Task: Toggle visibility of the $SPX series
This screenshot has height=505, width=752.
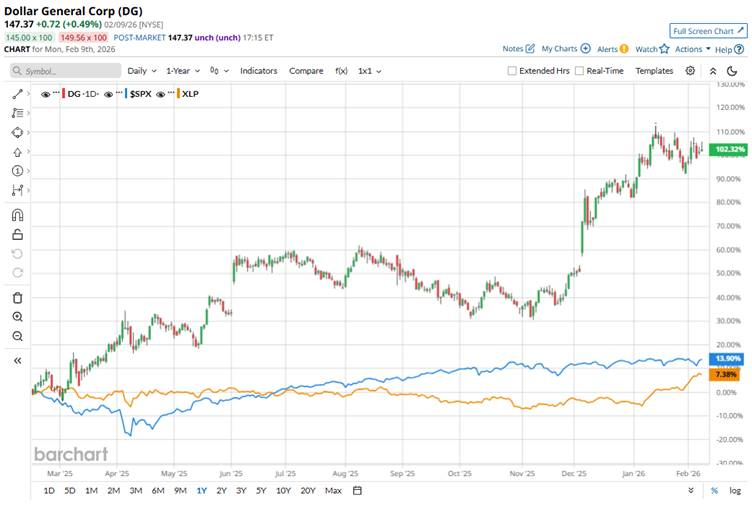Action: (x=115, y=93)
